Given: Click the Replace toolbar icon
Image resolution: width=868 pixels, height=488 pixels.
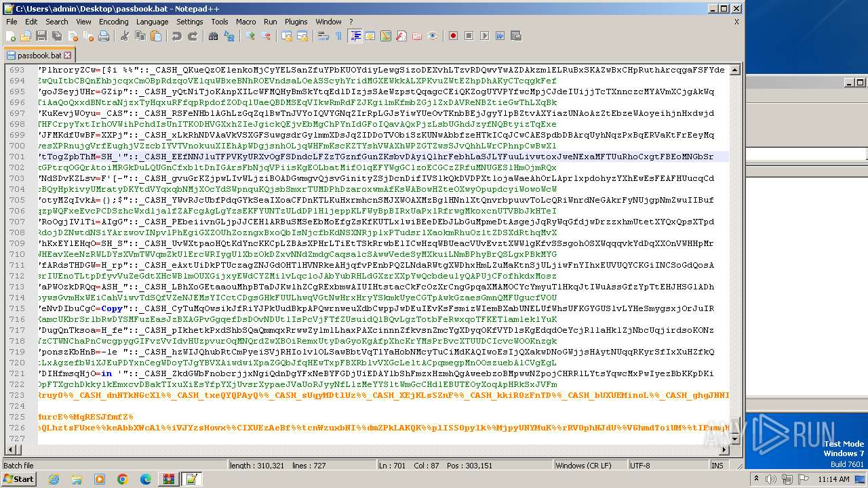Looking at the screenshot, I should click(229, 36).
